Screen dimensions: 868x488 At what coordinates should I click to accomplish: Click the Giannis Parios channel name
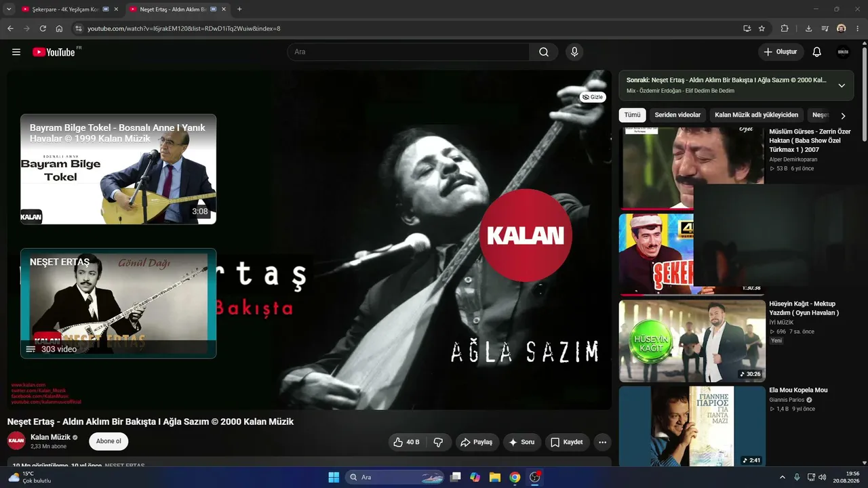click(x=787, y=400)
